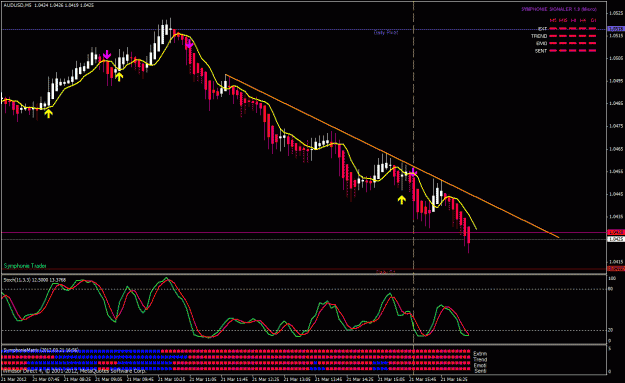The height and width of the screenshot is (383, 625).
Task: Click the Emoti row label in the matrix
Action: point(480,365)
